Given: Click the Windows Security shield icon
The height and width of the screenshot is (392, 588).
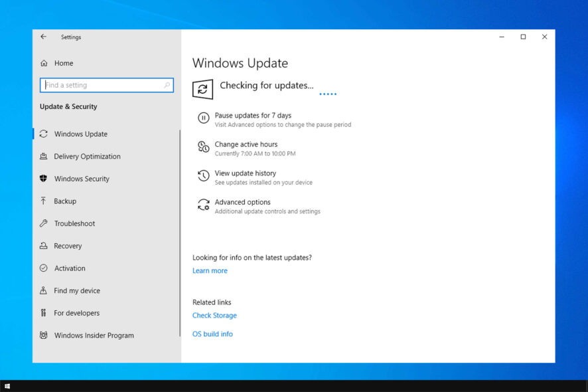Looking at the screenshot, I should [44, 178].
